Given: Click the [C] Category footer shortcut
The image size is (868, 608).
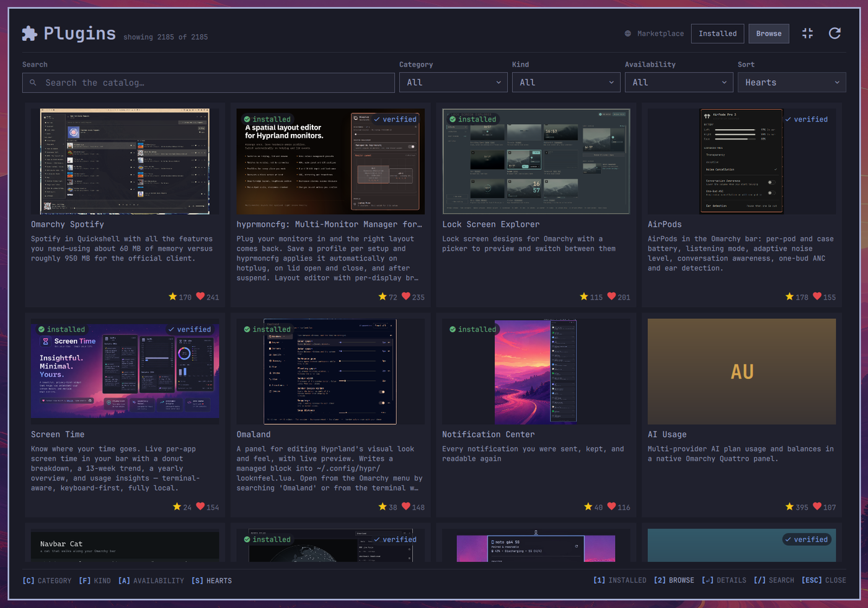Looking at the screenshot, I should [x=47, y=581].
